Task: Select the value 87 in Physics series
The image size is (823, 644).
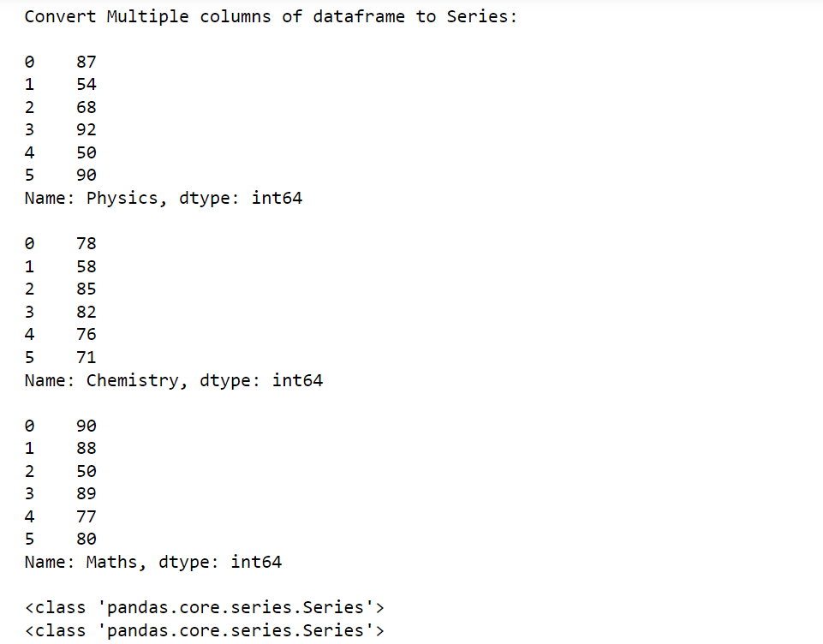Action: point(86,62)
